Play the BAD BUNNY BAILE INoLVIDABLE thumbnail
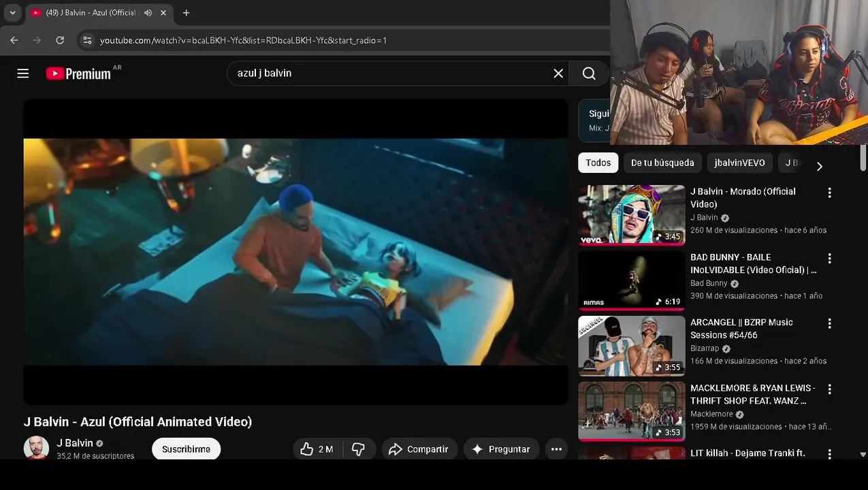 click(632, 280)
